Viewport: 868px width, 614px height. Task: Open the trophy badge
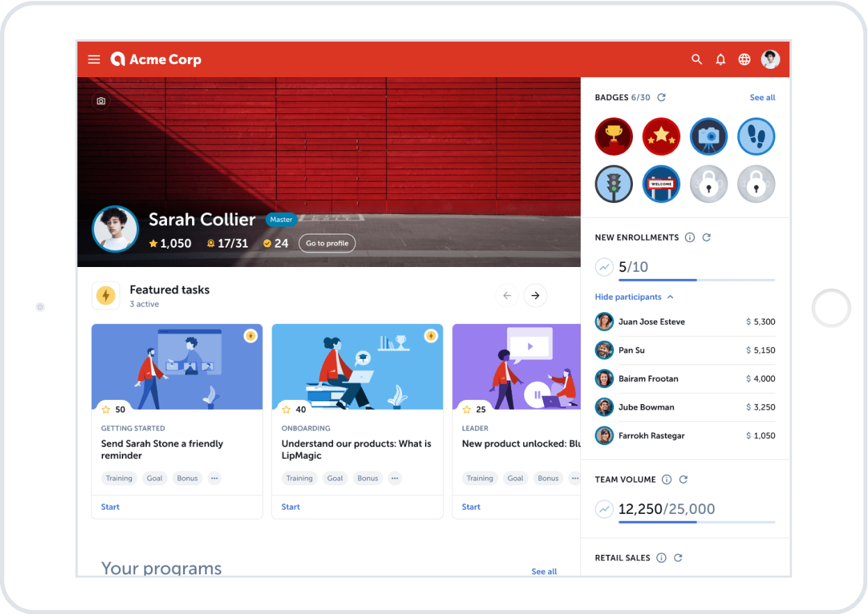coord(613,136)
